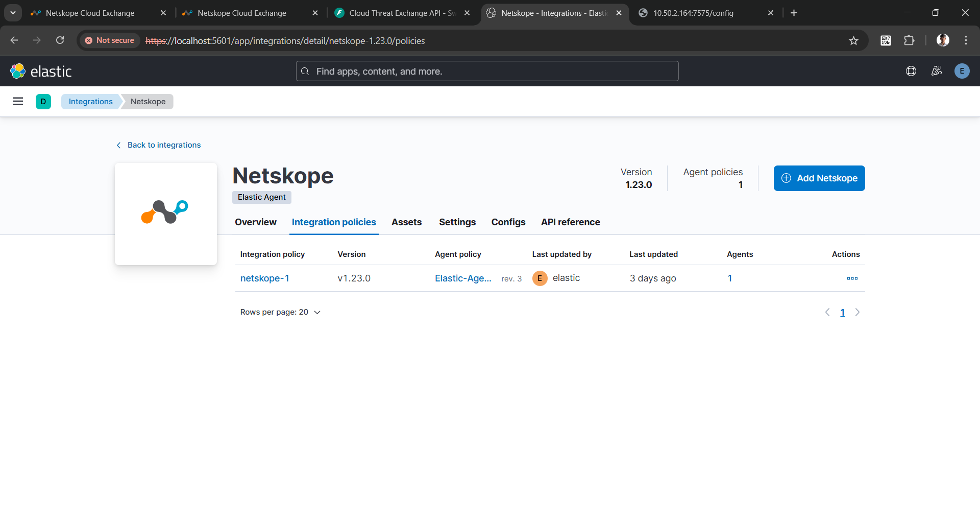Open the QR code extension icon

(886, 40)
